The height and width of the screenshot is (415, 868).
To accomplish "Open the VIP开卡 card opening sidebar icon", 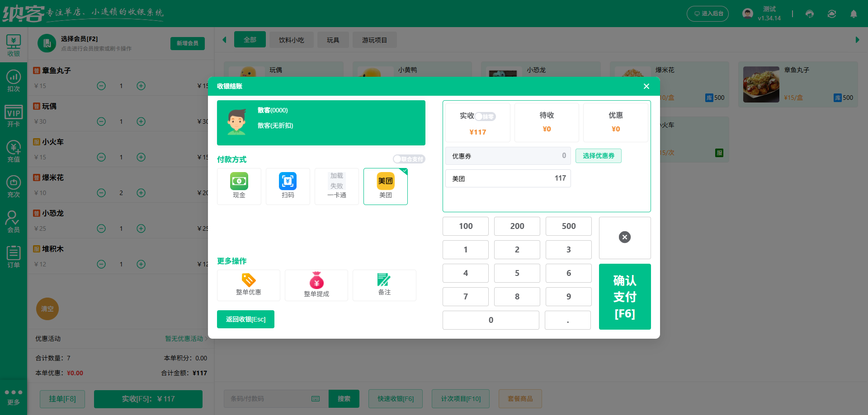I will pyautogui.click(x=14, y=115).
